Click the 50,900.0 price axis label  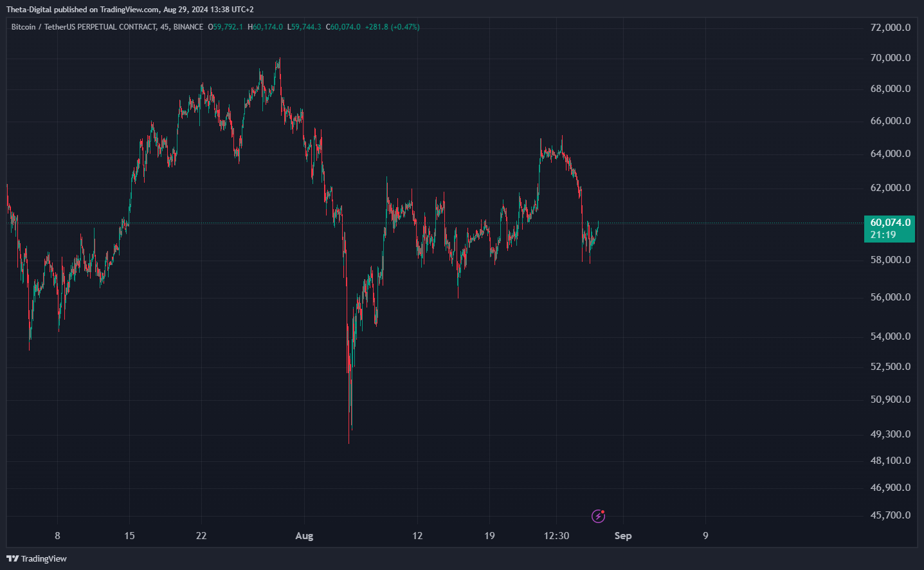coord(891,400)
